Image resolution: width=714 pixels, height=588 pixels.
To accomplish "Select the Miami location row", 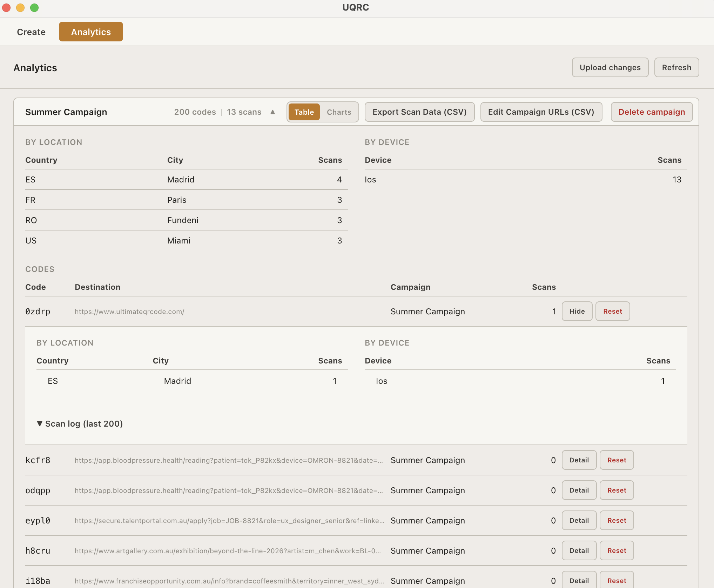I will coord(186,241).
